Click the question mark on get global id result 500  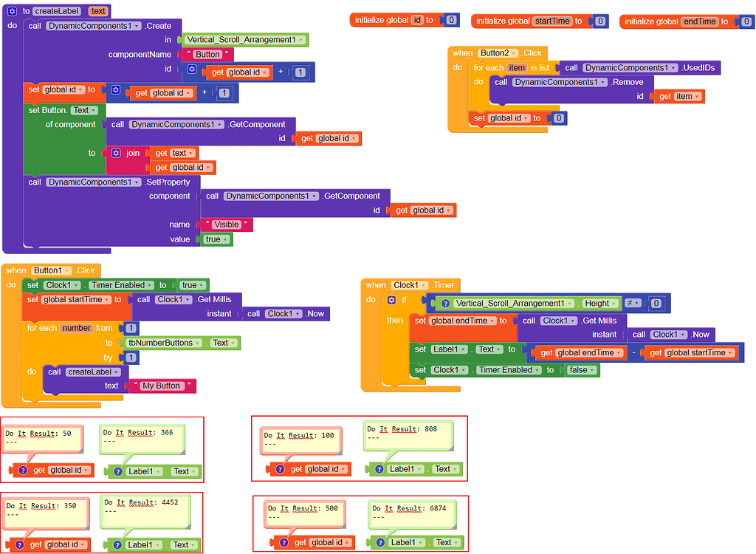(x=284, y=543)
